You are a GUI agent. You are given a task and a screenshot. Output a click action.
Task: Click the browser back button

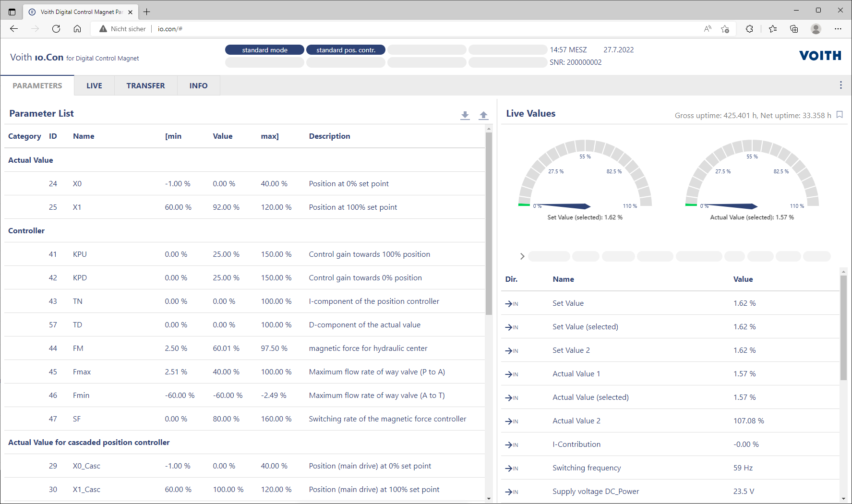pyautogui.click(x=14, y=29)
